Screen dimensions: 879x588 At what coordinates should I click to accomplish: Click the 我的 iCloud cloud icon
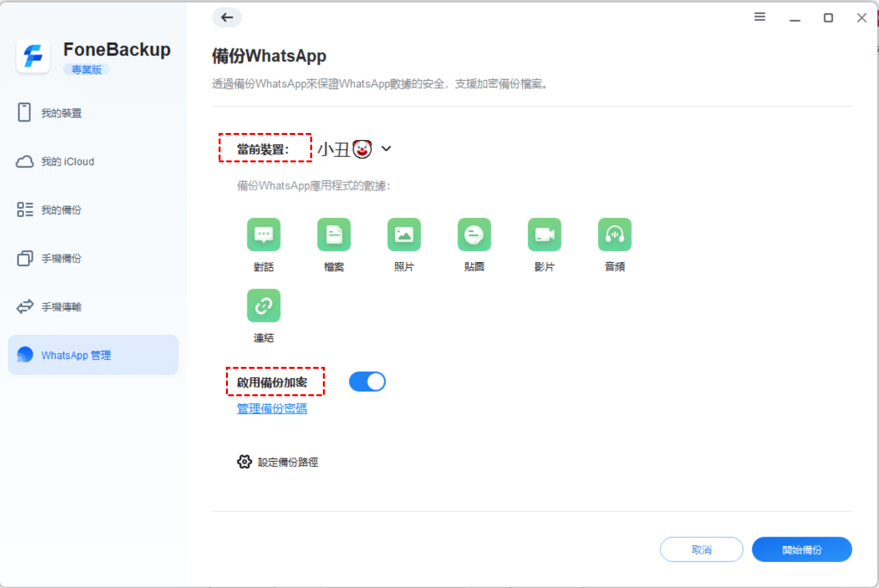pyautogui.click(x=25, y=162)
